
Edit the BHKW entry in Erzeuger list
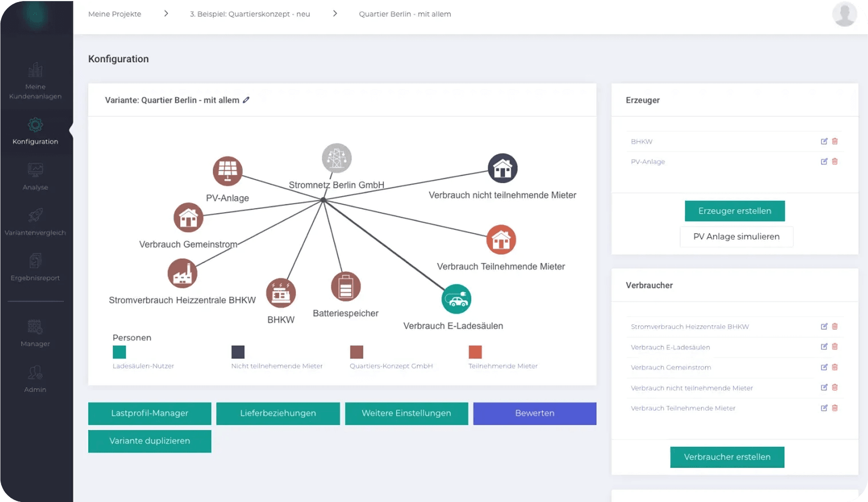click(824, 141)
